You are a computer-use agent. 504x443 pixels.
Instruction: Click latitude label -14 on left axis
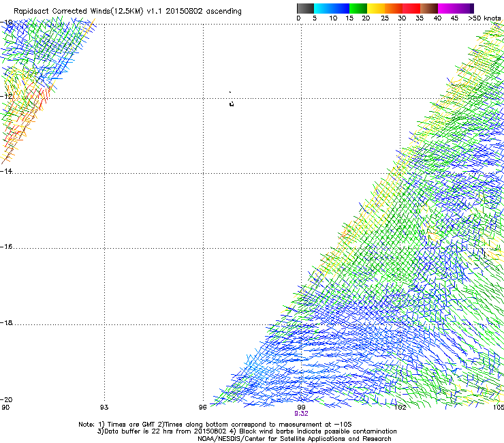(x=6, y=171)
